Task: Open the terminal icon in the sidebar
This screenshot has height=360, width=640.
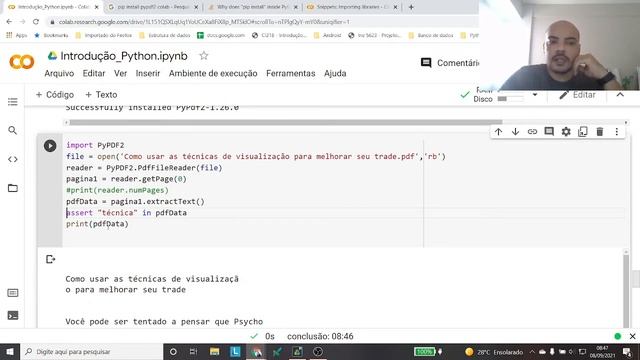Action: [x=13, y=315]
